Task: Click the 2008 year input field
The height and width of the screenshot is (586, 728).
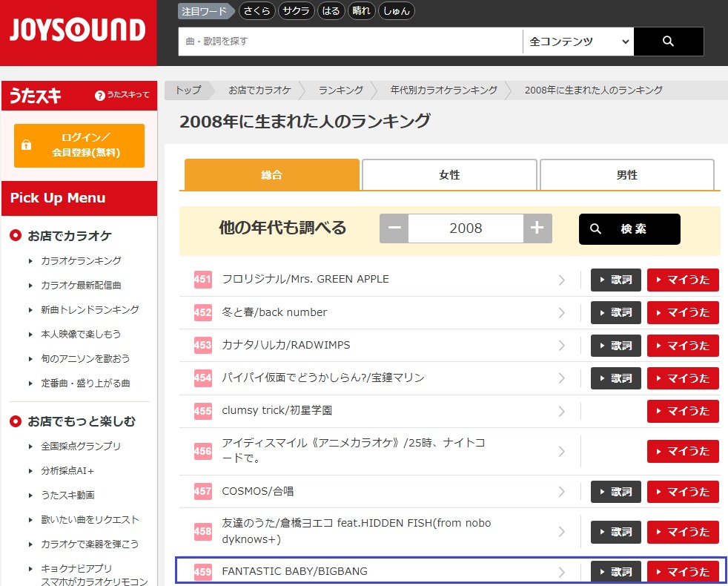Action: (466, 228)
